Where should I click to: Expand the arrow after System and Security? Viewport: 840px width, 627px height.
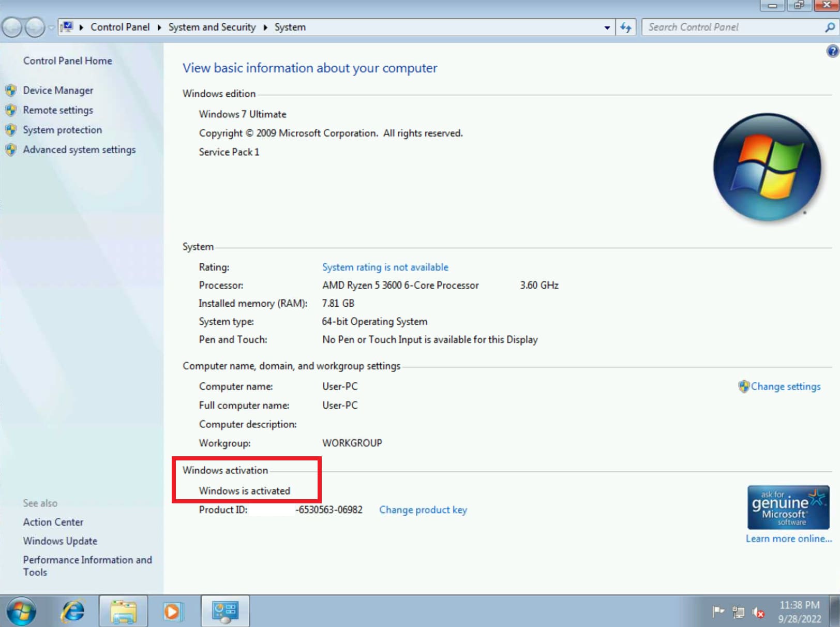click(265, 27)
